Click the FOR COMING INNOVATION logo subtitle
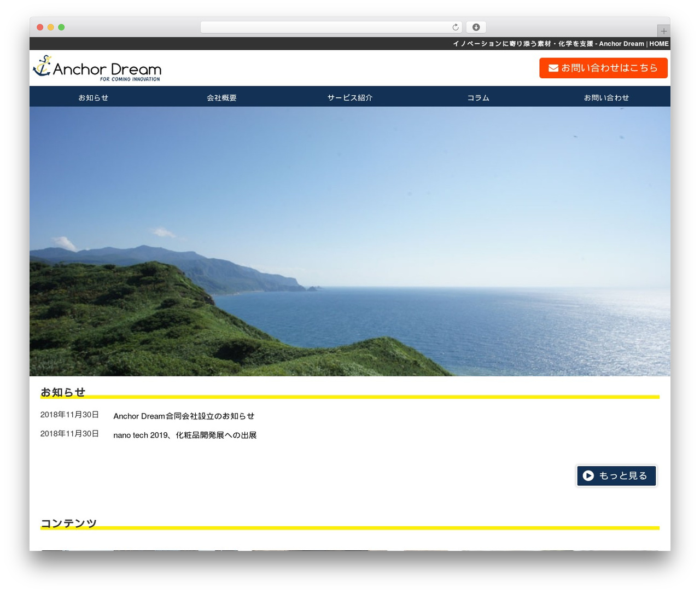 (x=130, y=79)
